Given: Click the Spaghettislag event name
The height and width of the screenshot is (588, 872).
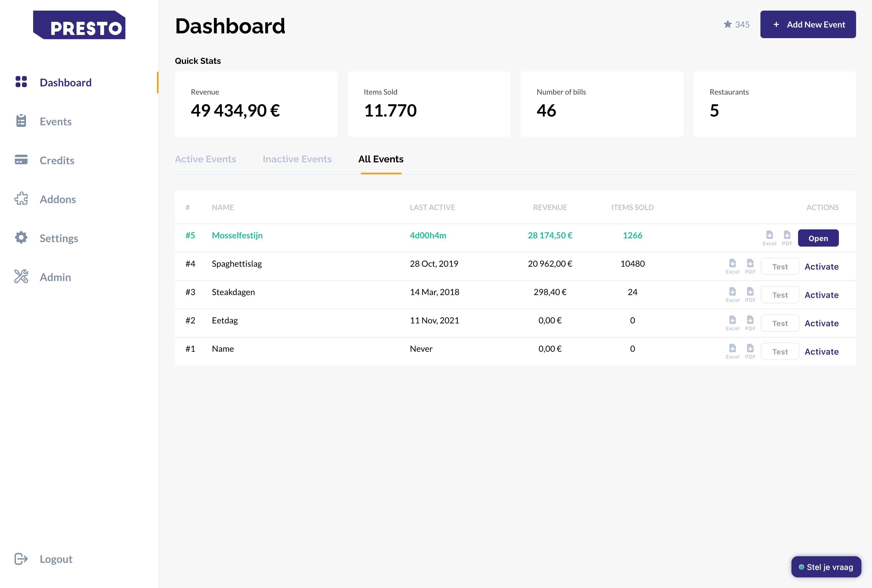Looking at the screenshot, I should coord(237,264).
